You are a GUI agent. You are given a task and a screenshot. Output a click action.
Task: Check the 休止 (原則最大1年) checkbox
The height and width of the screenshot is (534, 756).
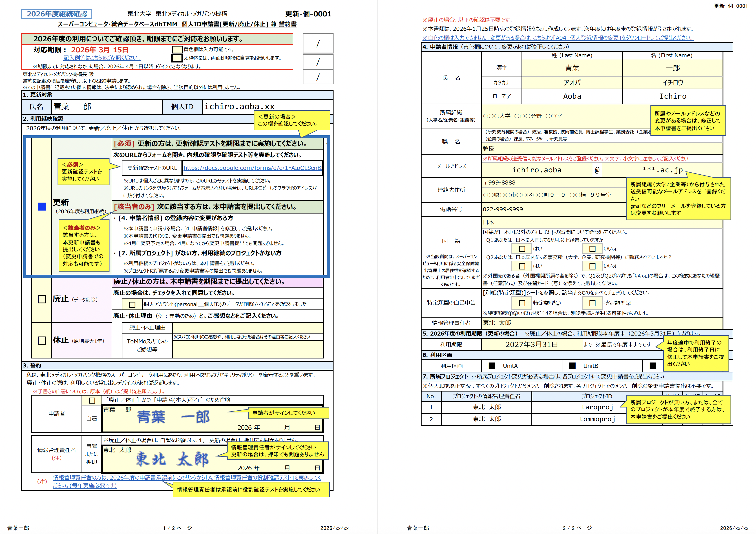tap(42, 340)
